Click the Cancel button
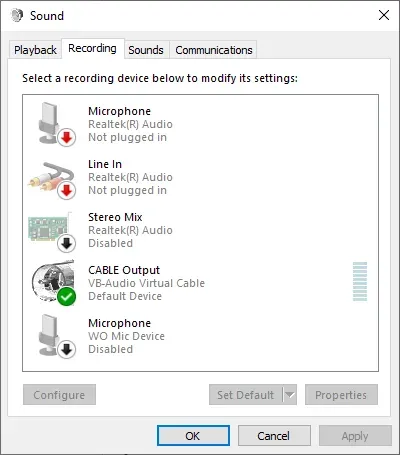This screenshot has width=400, height=455. (x=274, y=436)
